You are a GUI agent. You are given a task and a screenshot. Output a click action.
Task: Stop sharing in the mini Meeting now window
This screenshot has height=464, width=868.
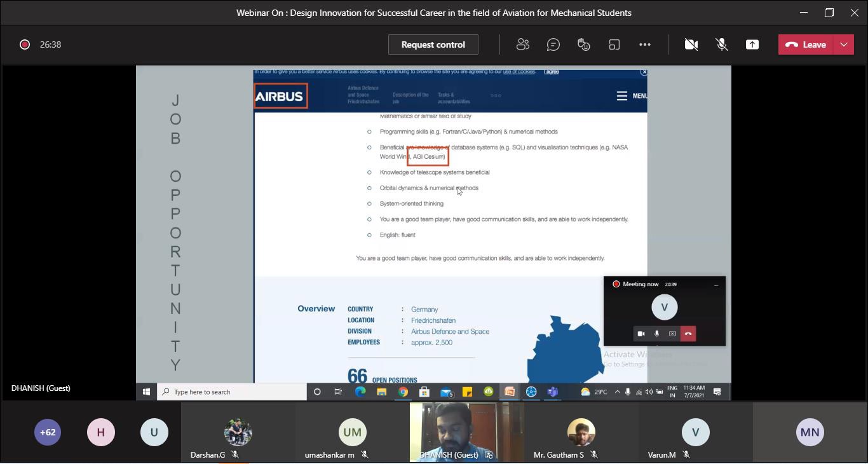672,334
